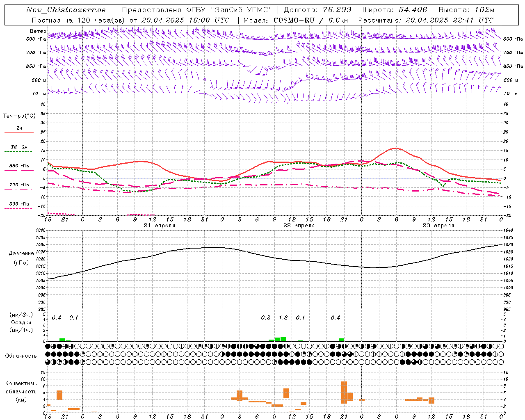
Task: Click the Давление pressure panel label
Action: [x=21, y=253]
